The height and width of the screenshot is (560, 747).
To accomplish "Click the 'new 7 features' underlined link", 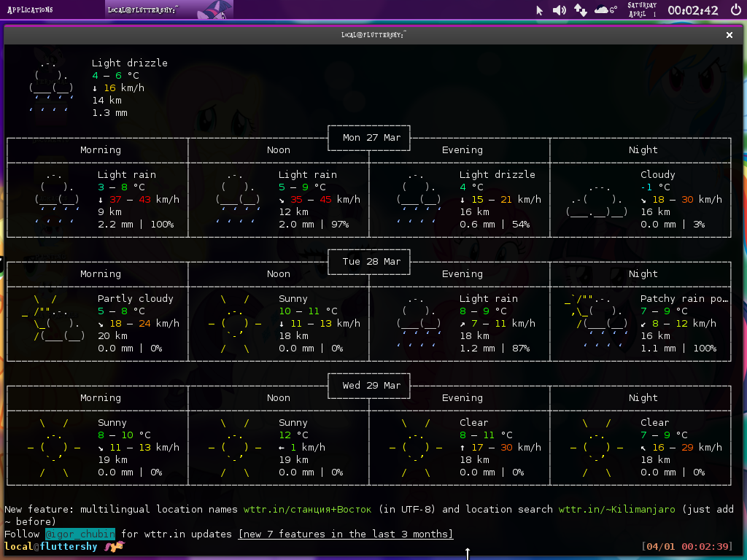I will (345, 534).
